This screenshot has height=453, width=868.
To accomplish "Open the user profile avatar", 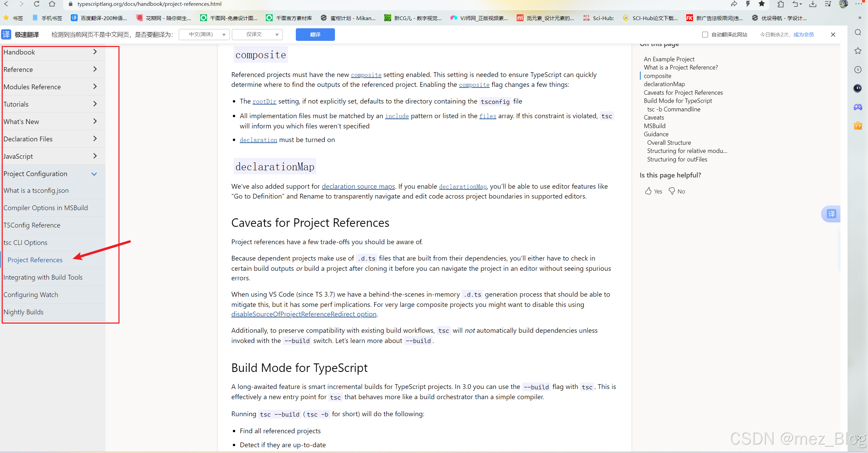I will click(x=843, y=4).
